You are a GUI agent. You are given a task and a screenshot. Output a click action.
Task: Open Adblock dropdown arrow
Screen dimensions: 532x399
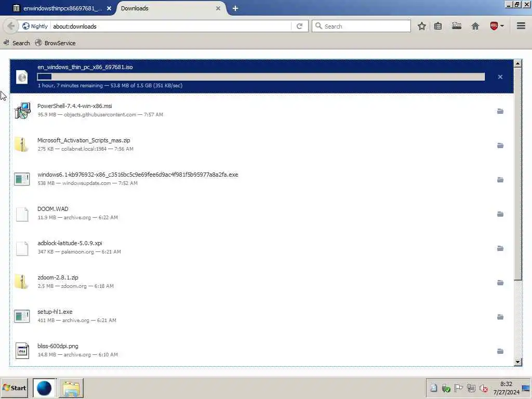[502, 26]
